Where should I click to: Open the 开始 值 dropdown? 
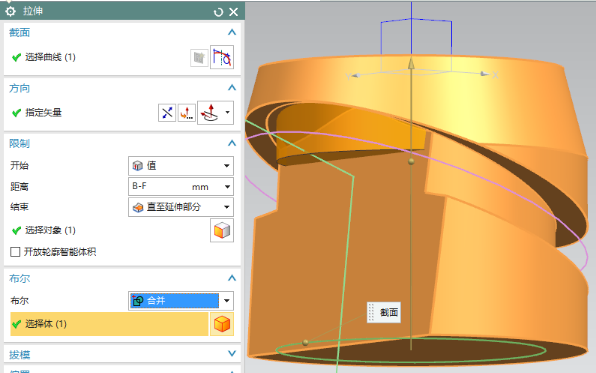pos(181,166)
